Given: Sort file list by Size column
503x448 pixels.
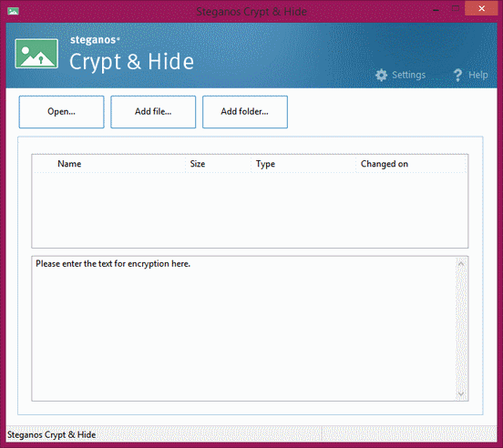Looking at the screenshot, I should 218,164.
